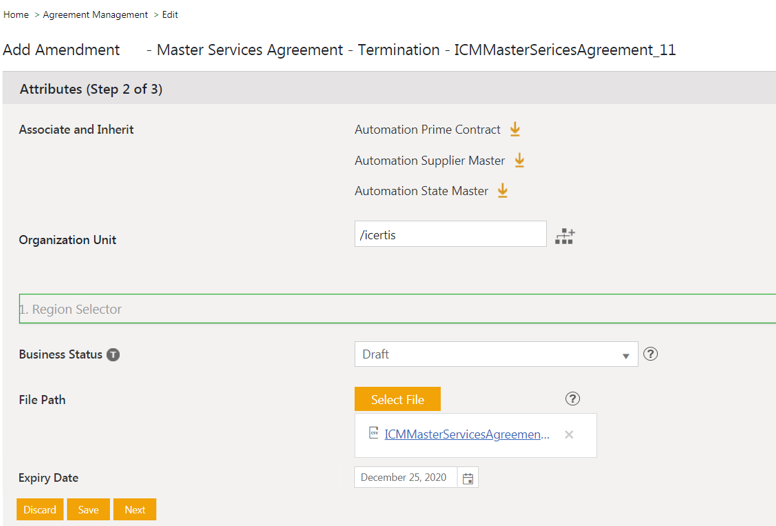Screen dimensions: 776x526
Task: Go to Home in the breadcrumb
Action: tap(16, 15)
